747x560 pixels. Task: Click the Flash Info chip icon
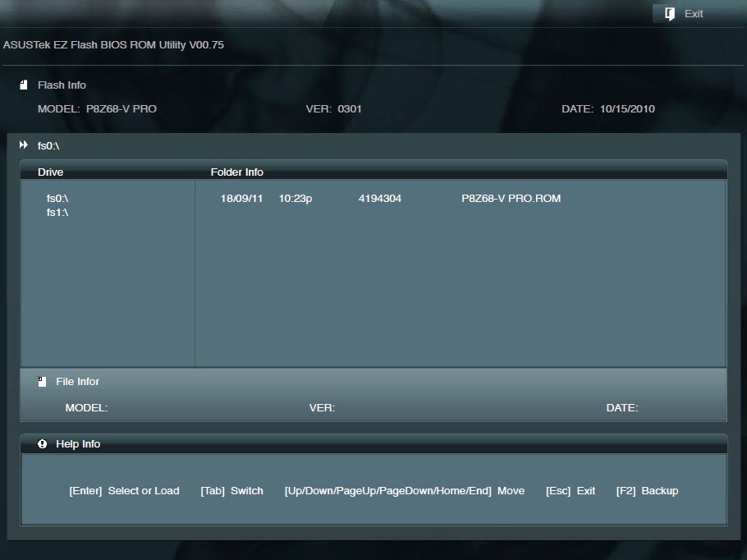pos(24,85)
